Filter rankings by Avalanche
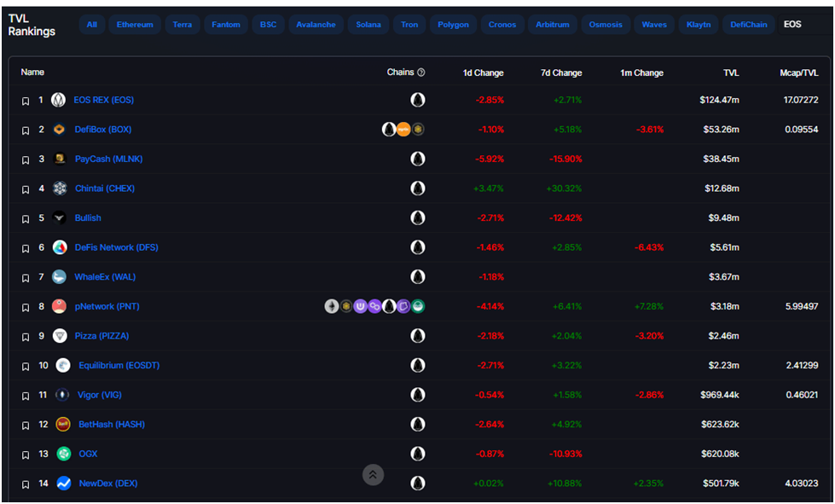 coord(316,25)
